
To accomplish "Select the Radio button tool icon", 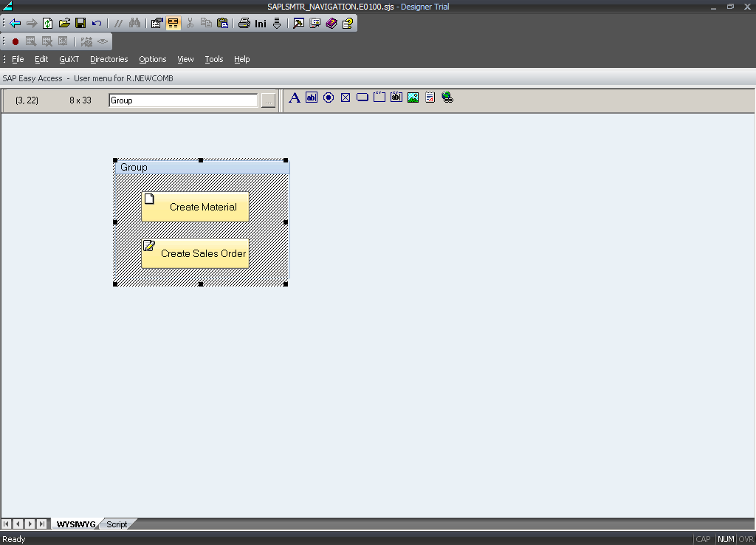I will 329,97.
